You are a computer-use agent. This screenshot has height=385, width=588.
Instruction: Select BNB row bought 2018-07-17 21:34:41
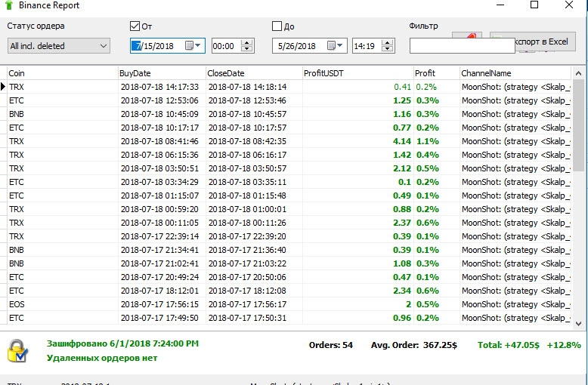289,250
